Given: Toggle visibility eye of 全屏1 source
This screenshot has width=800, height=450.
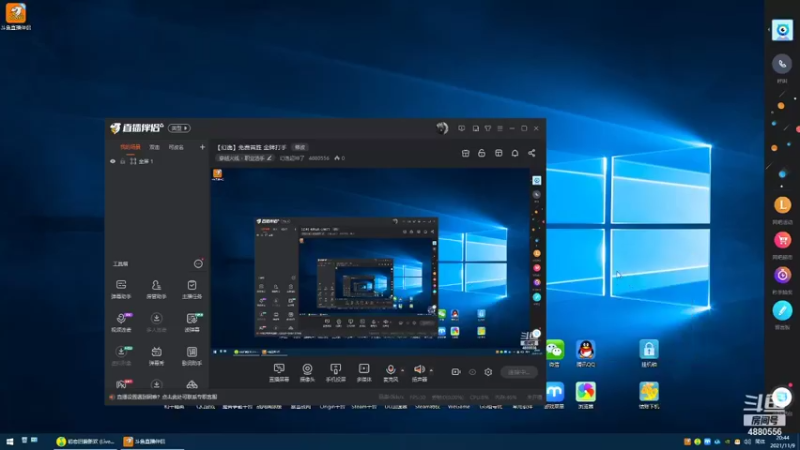Looking at the screenshot, I should tap(113, 161).
